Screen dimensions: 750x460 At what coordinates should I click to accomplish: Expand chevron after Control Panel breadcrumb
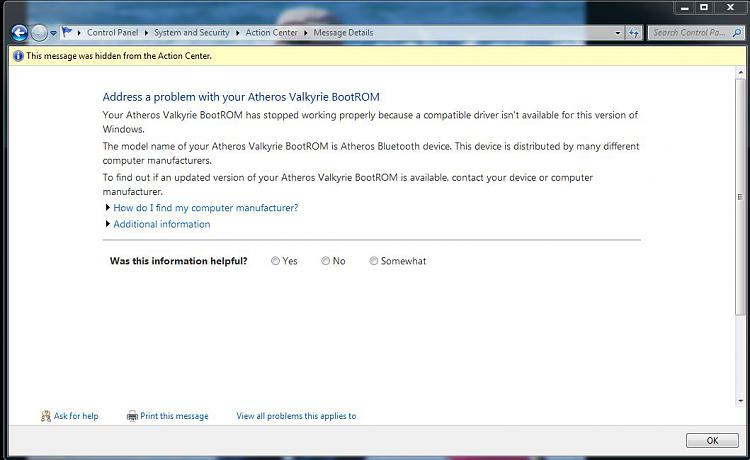[x=146, y=33]
